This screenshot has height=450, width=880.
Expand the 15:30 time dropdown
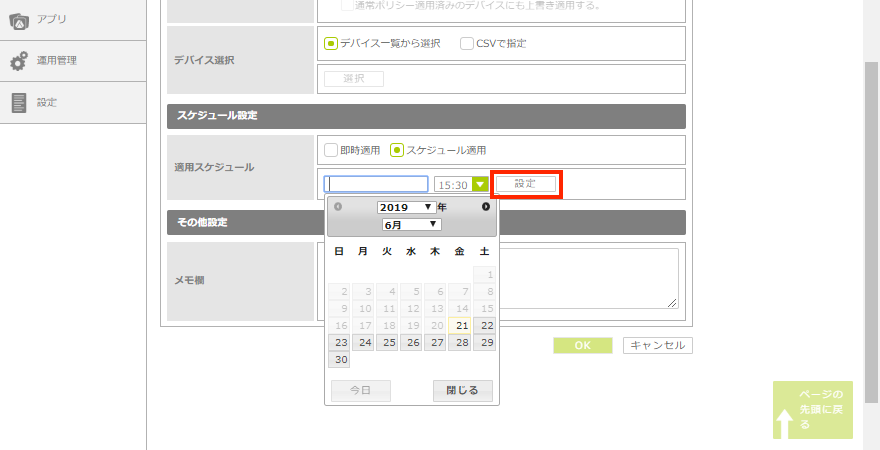click(481, 185)
